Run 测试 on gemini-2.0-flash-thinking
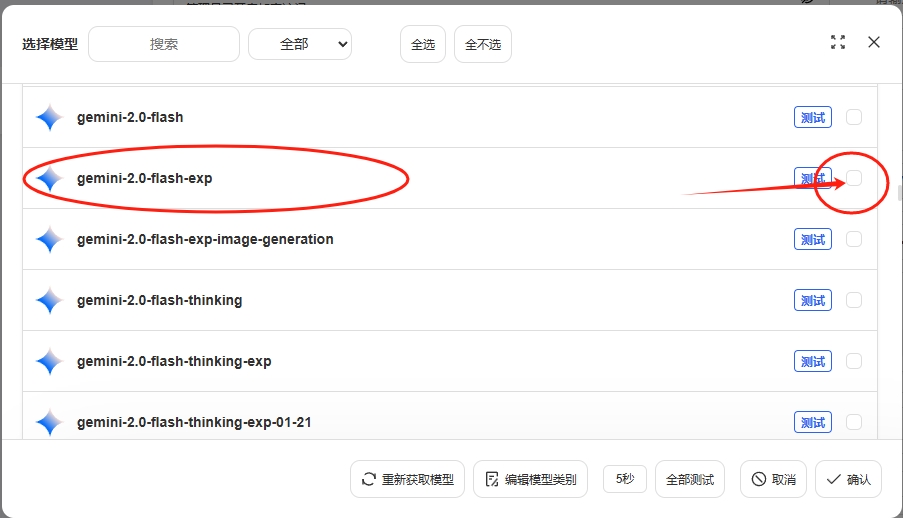Viewport: 903px width, 518px height. point(813,301)
